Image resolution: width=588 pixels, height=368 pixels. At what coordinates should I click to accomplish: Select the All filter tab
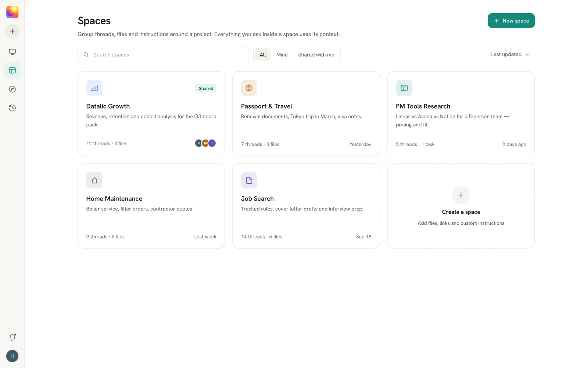(x=263, y=55)
